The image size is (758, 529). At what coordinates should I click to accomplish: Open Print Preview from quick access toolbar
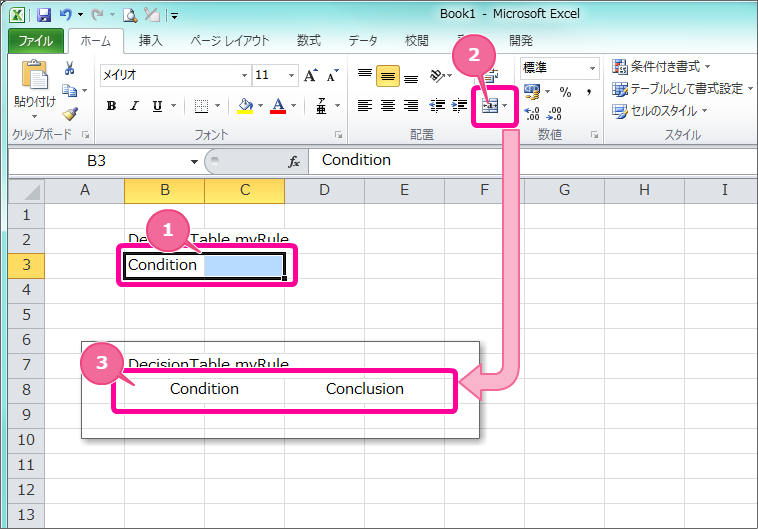click(130, 15)
